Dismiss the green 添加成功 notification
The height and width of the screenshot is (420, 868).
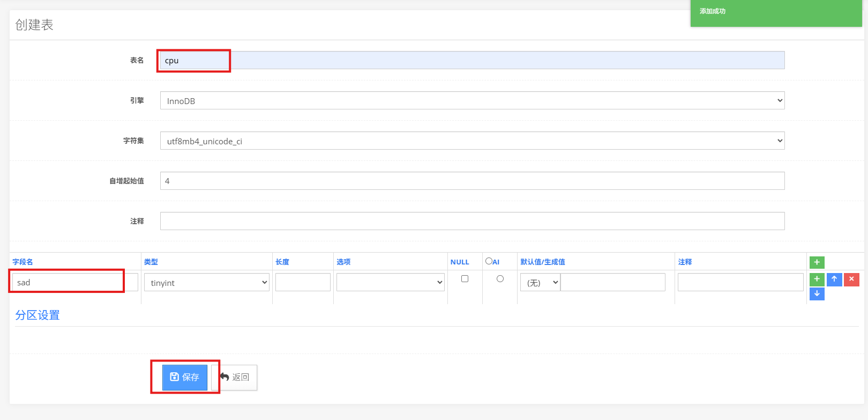tap(775, 12)
